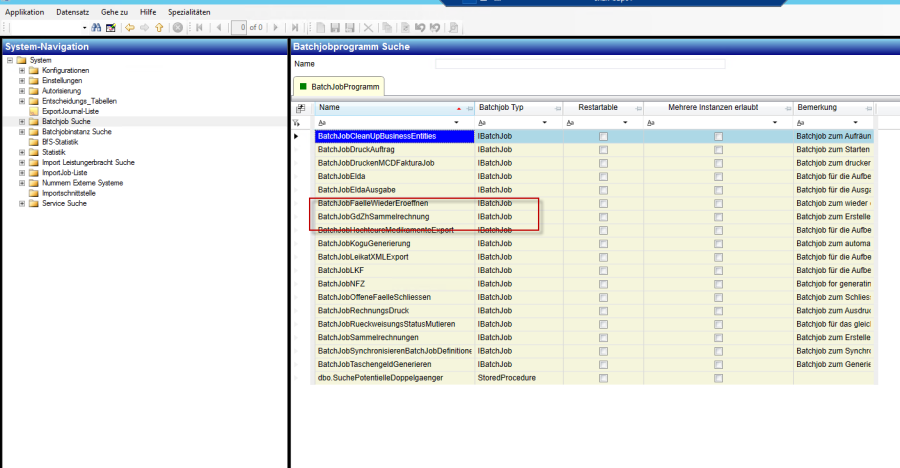Viewport: 900px width, 468px height.
Task: Toggle Restartable checkbox for BatchJobCleanUpBusinessEntities
Action: 603,136
